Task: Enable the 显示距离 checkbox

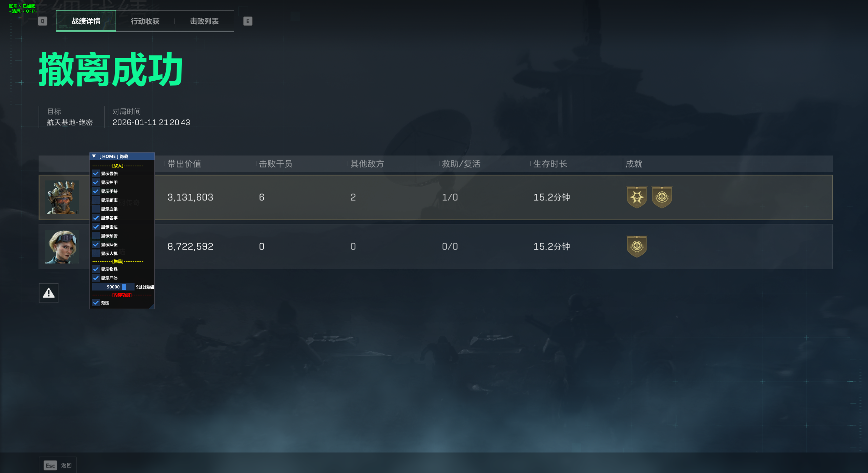Action: pyautogui.click(x=96, y=200)
